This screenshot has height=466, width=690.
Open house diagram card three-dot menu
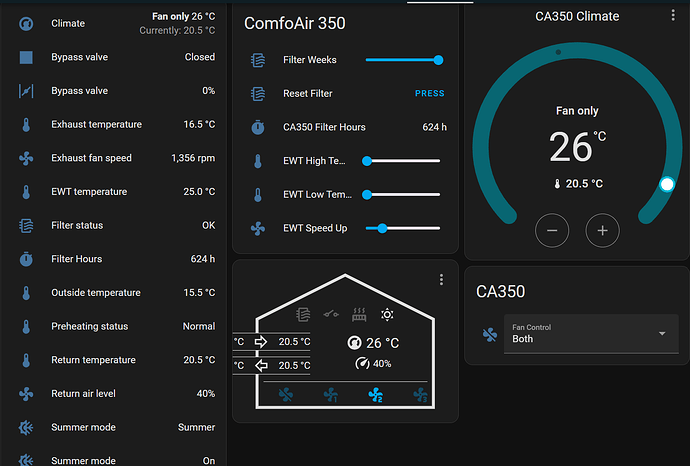(441, 280)
